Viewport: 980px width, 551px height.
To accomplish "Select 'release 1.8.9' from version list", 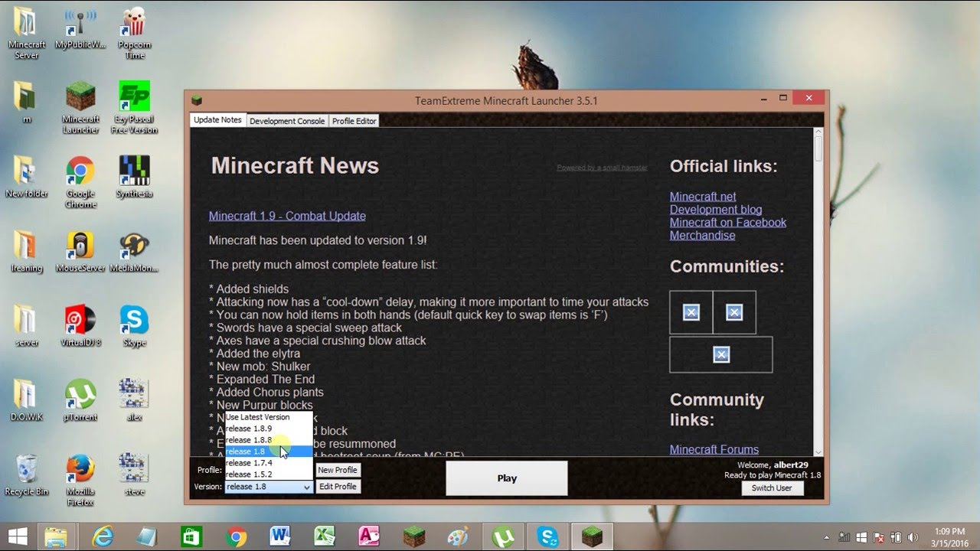I will [269, 429].
